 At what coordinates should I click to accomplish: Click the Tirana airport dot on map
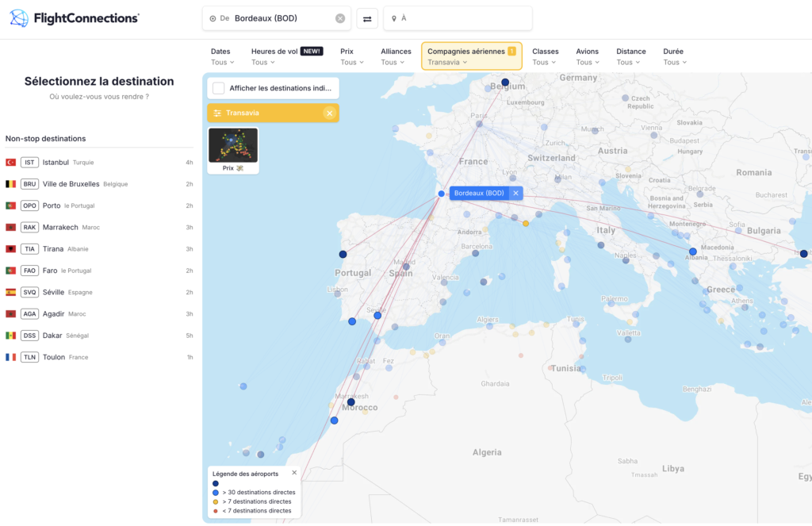[693, 251]
